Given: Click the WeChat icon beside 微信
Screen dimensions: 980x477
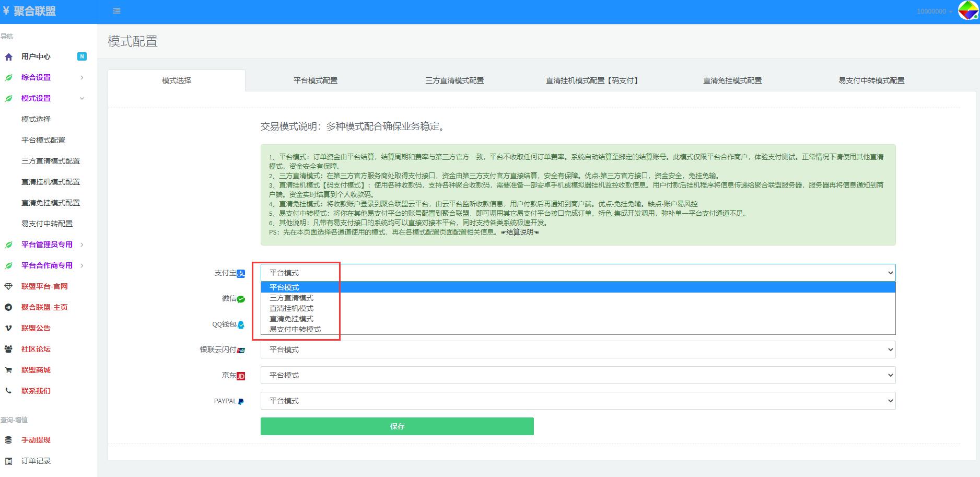Looking at the screenshot, I should coord(241,299).
